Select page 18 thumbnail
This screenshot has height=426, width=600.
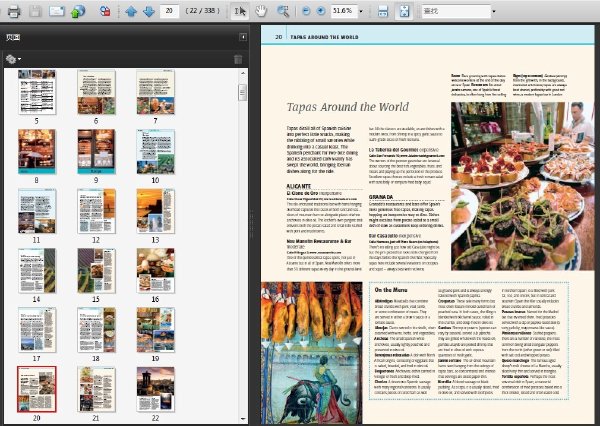click(96, 330)
